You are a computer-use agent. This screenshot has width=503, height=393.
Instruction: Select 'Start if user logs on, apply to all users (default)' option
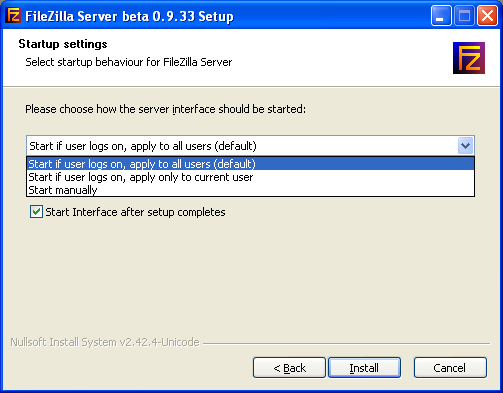250,164
